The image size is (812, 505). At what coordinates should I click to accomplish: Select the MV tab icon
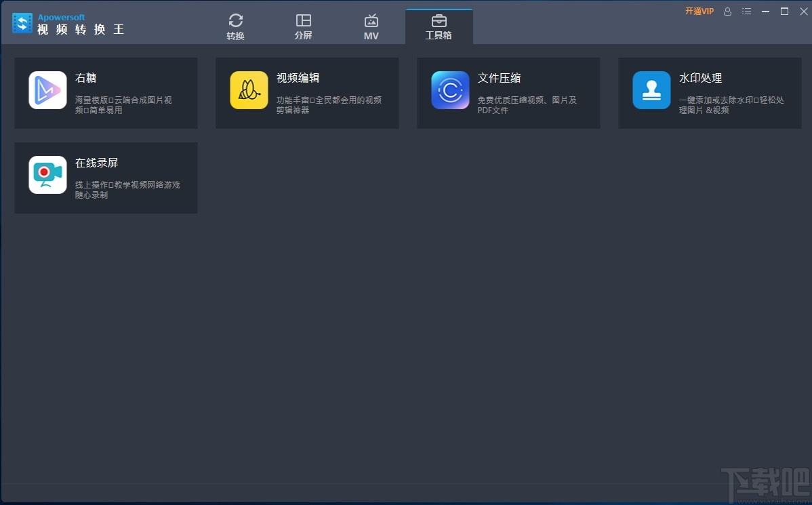point(371,20)
